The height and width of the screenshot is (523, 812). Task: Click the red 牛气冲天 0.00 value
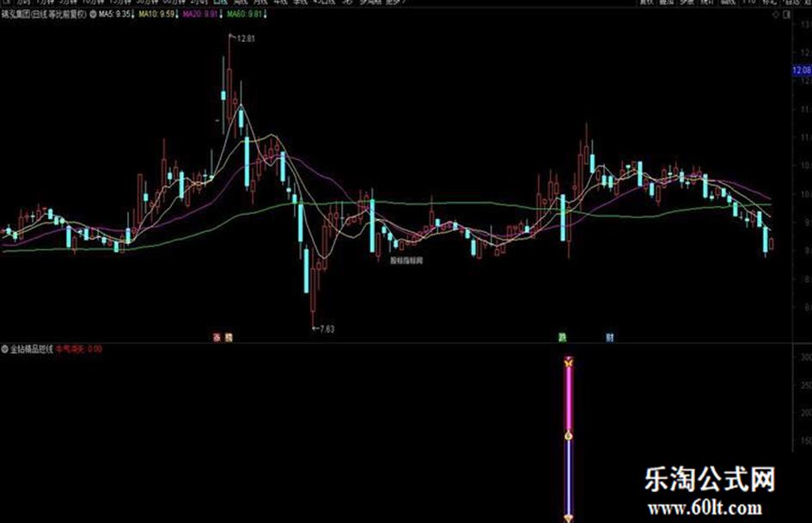(x=79, y=349)
